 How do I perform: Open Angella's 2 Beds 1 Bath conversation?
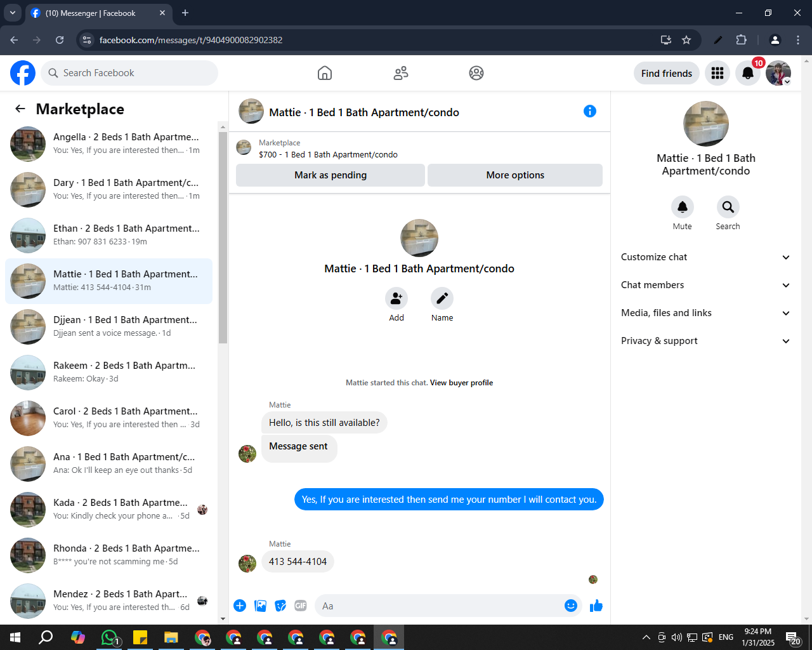point(108,144)
